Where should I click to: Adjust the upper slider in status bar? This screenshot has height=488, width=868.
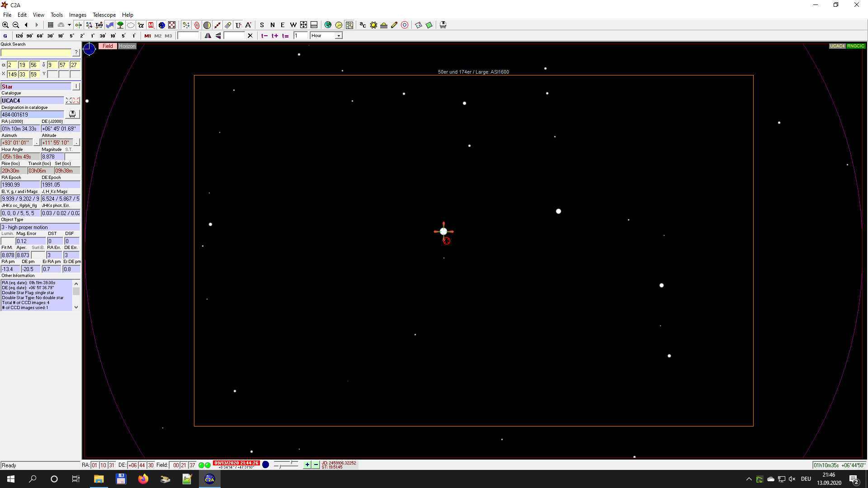tap(292, 462)
